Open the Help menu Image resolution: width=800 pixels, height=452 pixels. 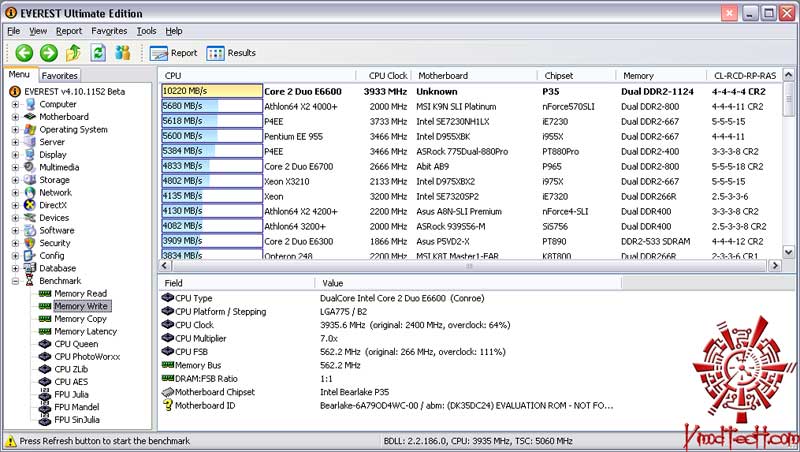point(174,31)
